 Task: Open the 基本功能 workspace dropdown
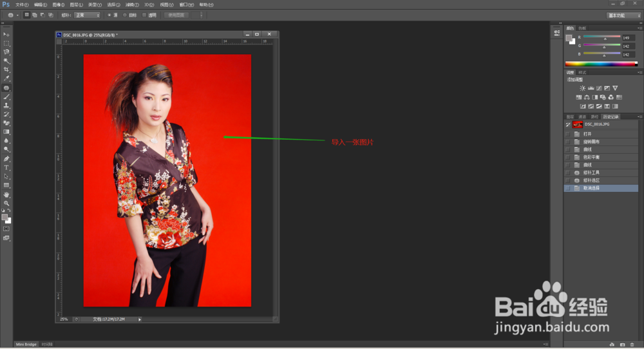(623, 15)
